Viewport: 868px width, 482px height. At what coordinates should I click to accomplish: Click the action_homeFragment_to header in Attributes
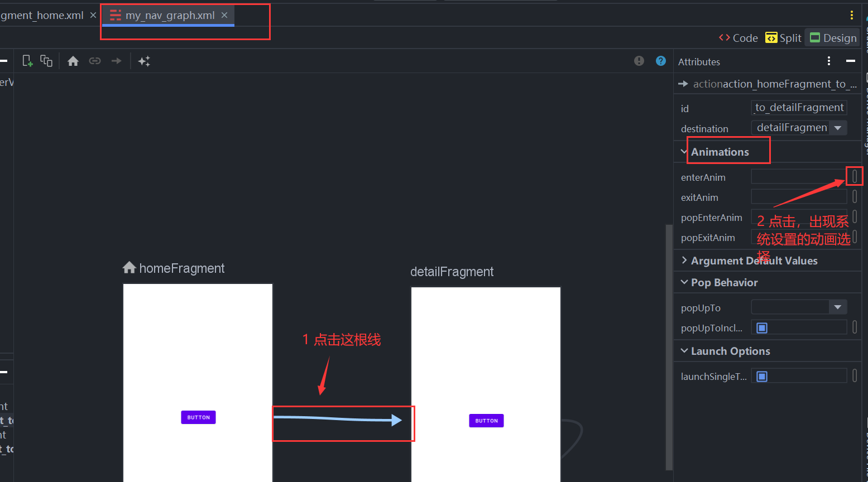(x=768, y=84)
